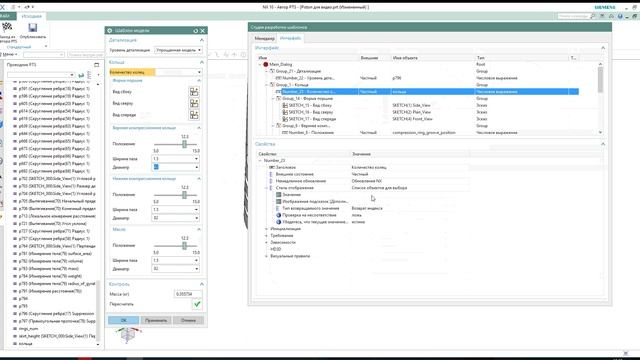Click the Publish floppy disk icon
Viewport: 640px width, 360px height.
[x=33, y=28]
